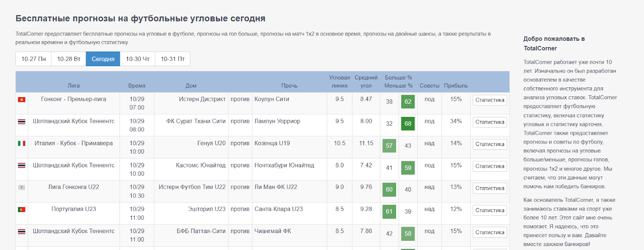This screenshot has height=250, width=644.
Task: Click the 34% profit value
Action: point(456,121)
